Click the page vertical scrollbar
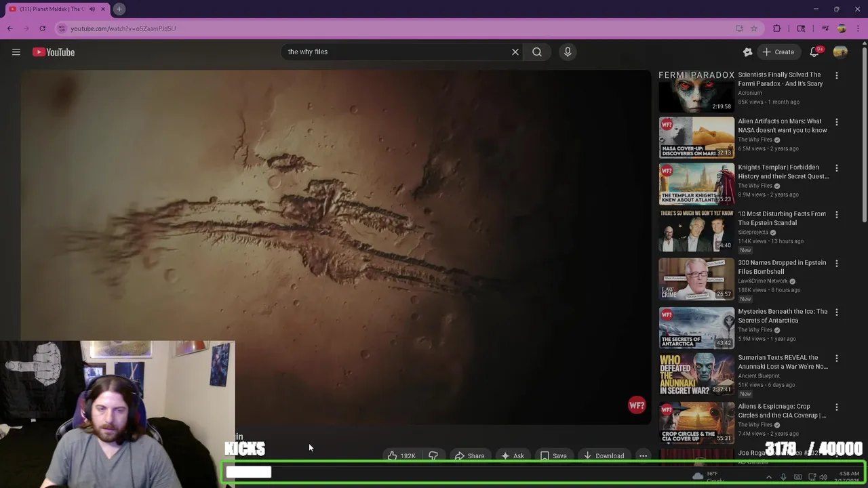The height and width of the screenshot is (488, 868). pos(864,136)
